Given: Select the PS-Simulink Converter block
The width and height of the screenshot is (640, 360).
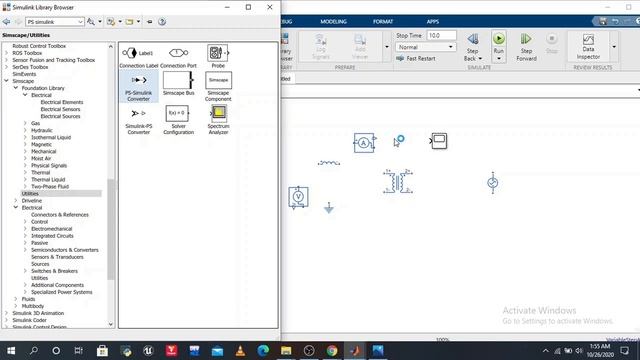Looking at the screenshot, I should 139,86.
